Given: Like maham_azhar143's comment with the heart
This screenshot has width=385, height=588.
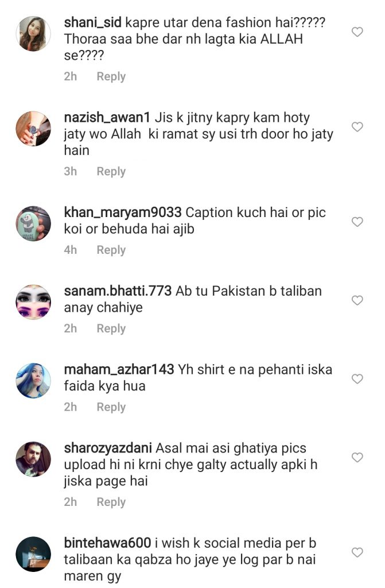Looking at the screenshot, I should pos(357,379).
